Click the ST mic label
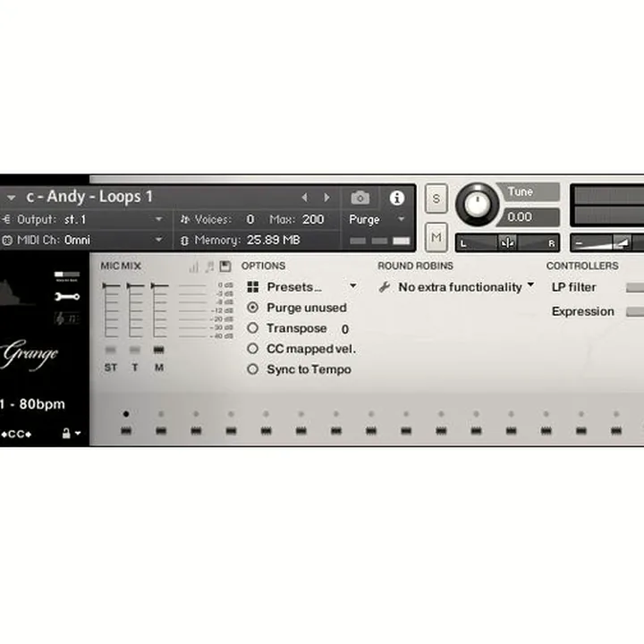Viewport: 644px width, 644px height. [111, 368]
